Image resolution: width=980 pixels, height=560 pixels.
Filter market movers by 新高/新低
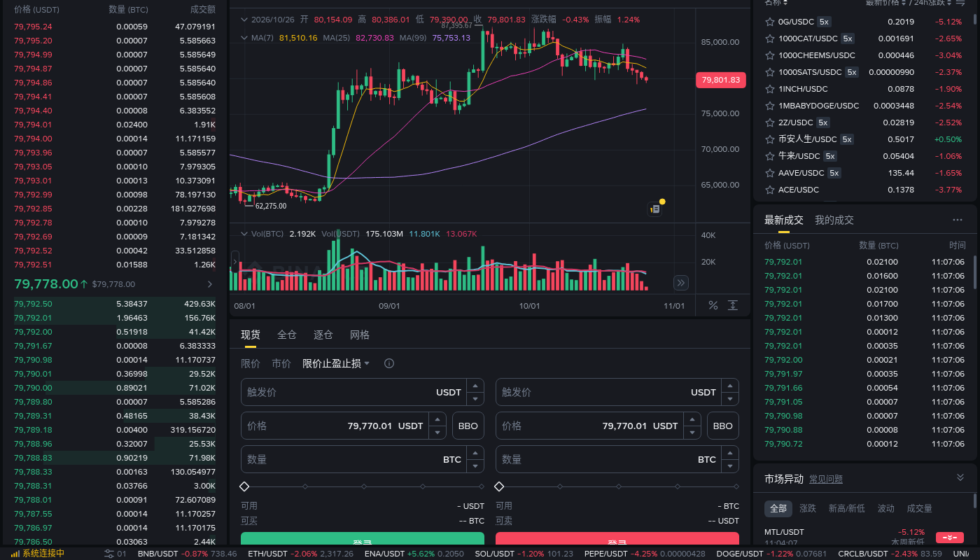pos(847,508)
